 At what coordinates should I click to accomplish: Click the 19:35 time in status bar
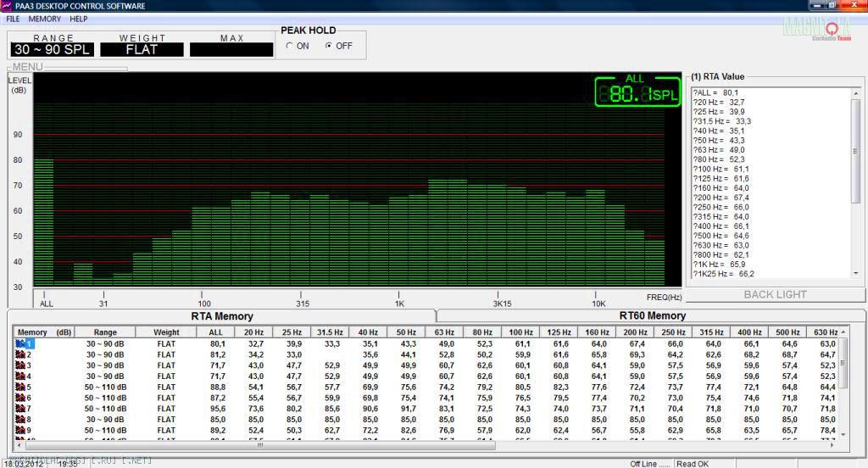68,464
